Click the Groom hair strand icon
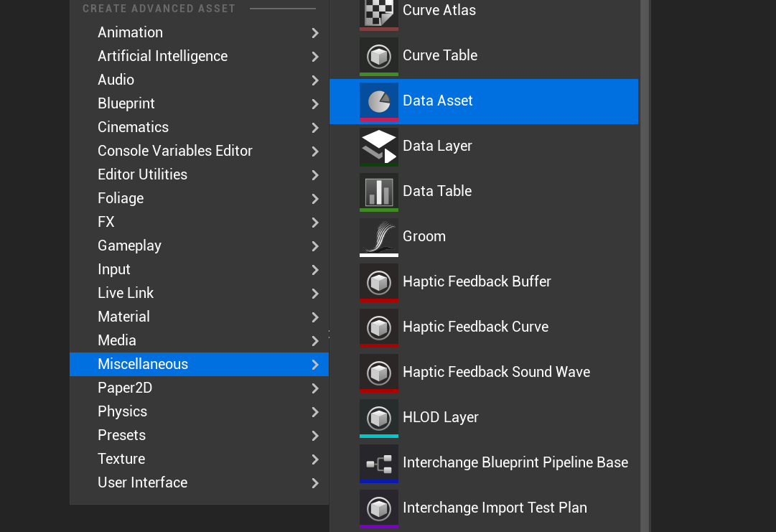Viewport: 776px width, 532px height. click(x=378, y=236)
